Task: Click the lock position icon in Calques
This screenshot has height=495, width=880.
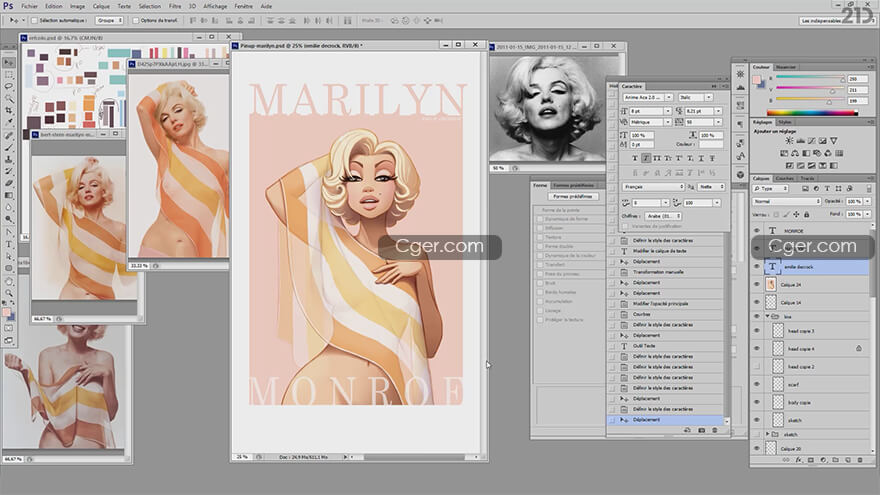Action: coord(796,214)
